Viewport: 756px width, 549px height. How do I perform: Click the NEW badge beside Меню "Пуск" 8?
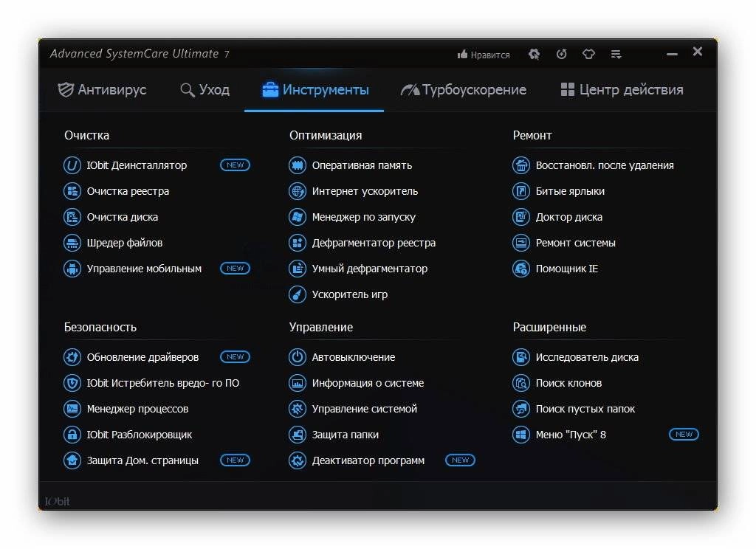[x=684, y=435]
